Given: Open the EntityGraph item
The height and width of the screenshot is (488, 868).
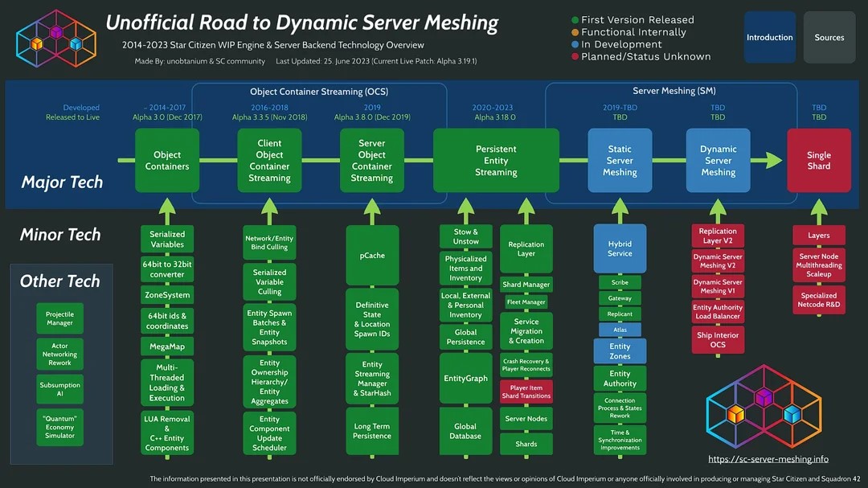Looking at the screenshot, I should pyautogui.click(x=465, y=379).
